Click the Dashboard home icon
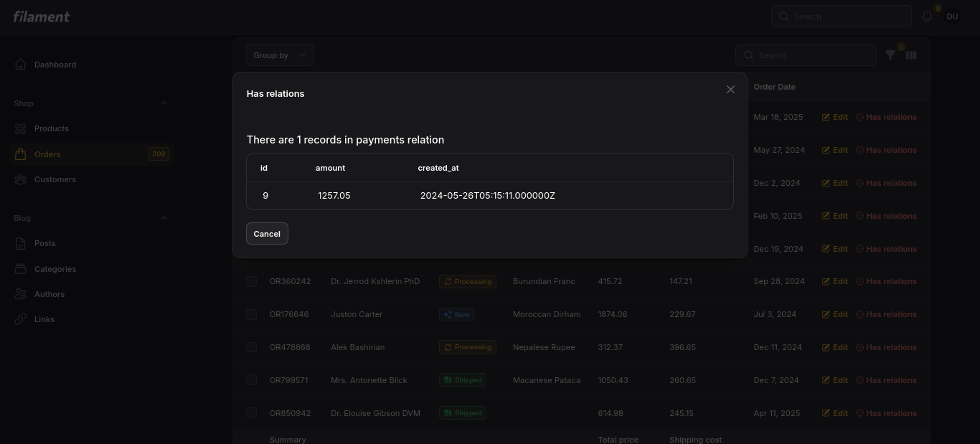 [x=21, y=65]
